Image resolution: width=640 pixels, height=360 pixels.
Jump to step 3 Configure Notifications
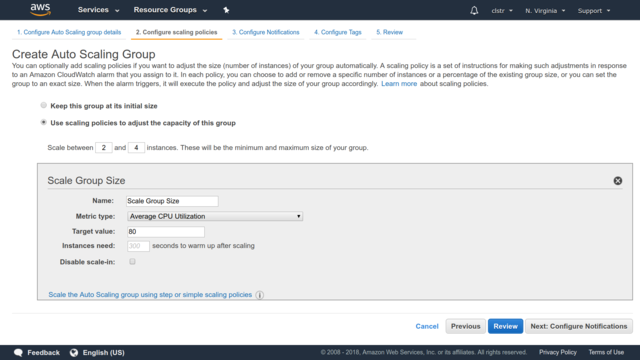click(x=266, y=32)
